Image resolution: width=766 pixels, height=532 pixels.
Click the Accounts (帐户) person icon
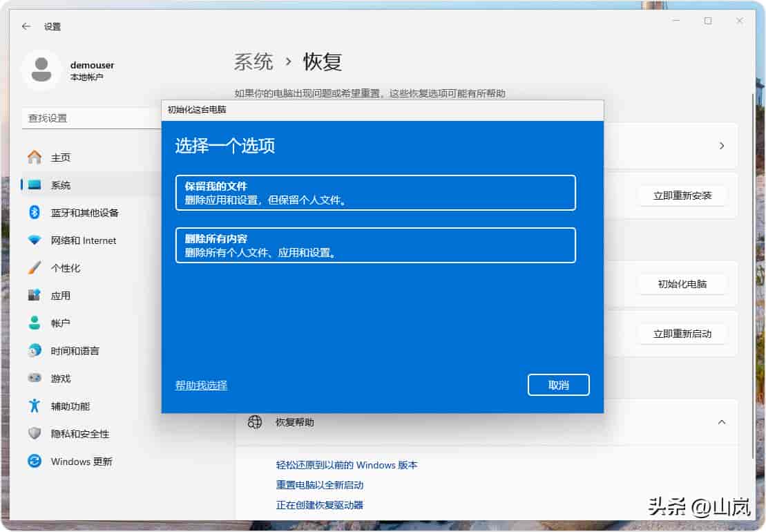35,323
